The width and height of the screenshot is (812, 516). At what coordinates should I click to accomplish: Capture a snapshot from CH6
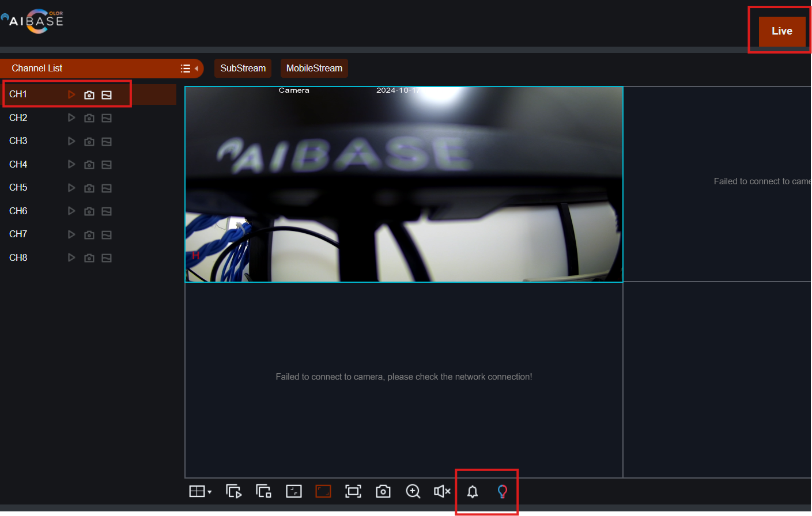pyautogui.click(x=89, y=211)
